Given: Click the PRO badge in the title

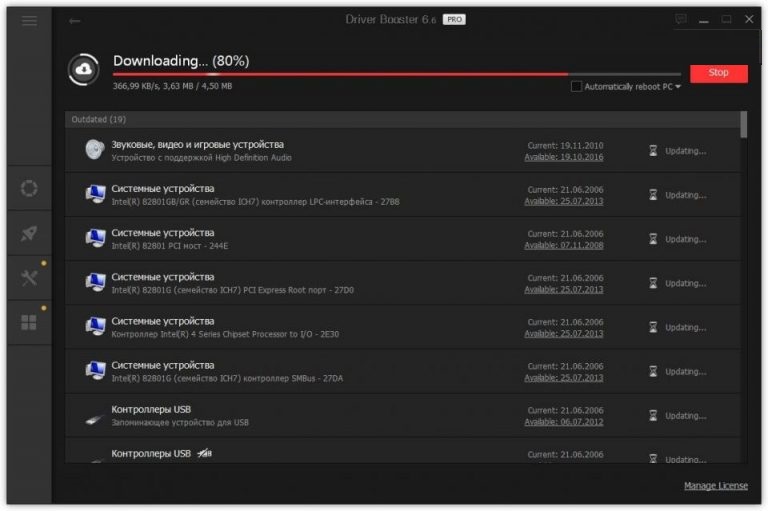Looking at the screenshot, I should pyautogui.click(x=454, y=20).
